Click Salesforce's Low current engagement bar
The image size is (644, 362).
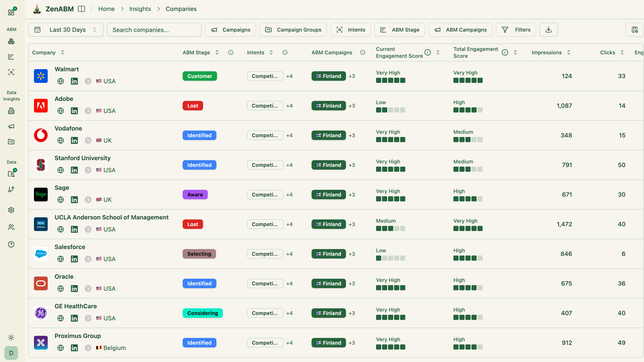click(x=390, y=258)
